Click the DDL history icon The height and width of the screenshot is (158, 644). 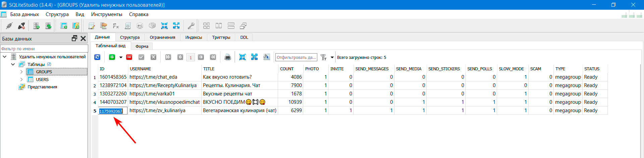pyautogui.click(x=104, y=26)
